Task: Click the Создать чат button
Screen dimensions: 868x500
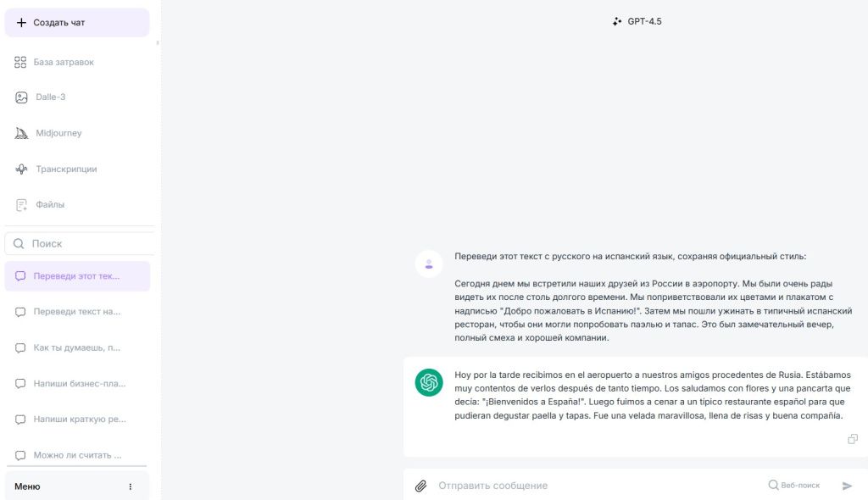Action: click(x=77, y=23)
